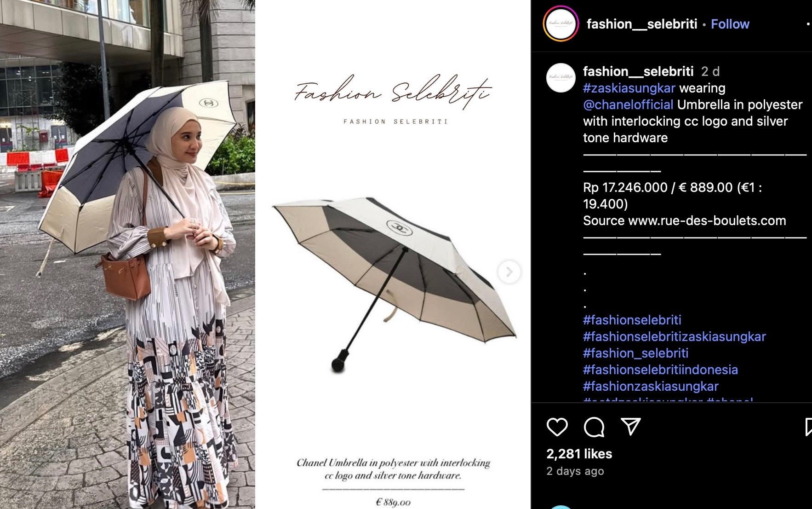Open comments with speech bubble icon
The image size is (812, 509).
click(x=594, y=427)
